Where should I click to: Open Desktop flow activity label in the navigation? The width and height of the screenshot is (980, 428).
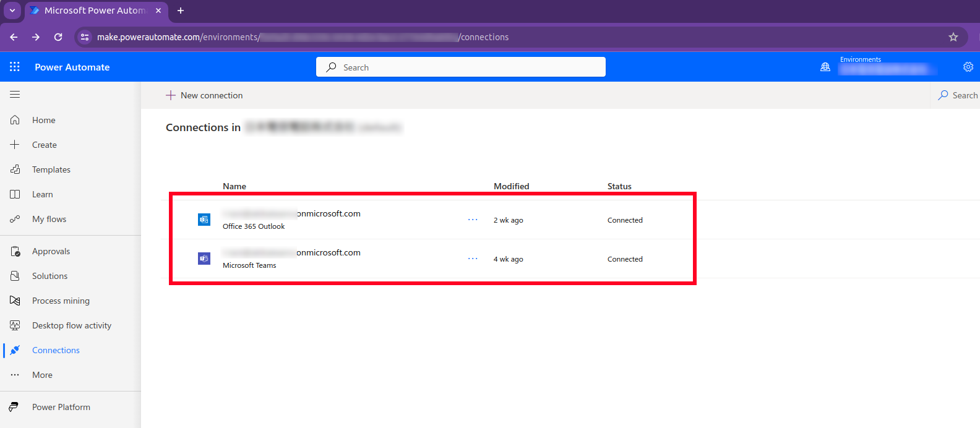click(x=72, y=325)
